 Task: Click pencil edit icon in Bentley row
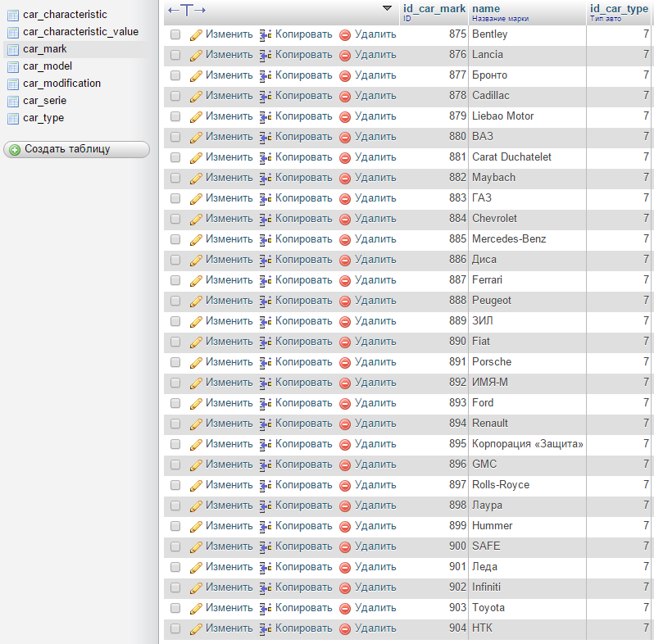[x=196, y=35]
